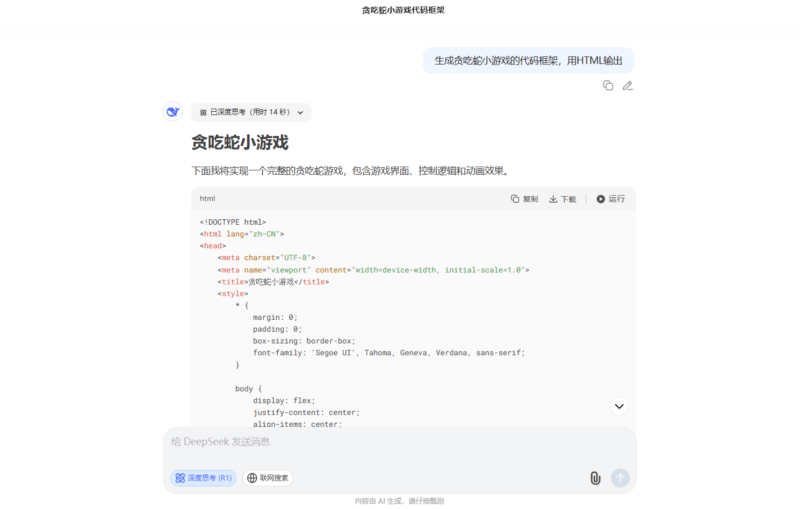Viewport: 800px width, 509px height.
Task: Click the padding: 0; code line
Action: (277, 329)
